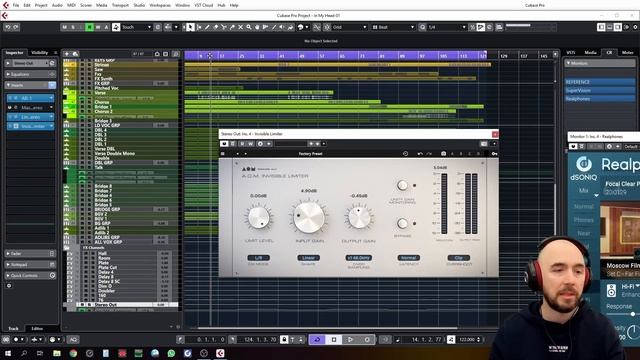This screenshot has width=640, height=360.
Task: Click the settings gear below Quick Controls
Action: [9, 286]
